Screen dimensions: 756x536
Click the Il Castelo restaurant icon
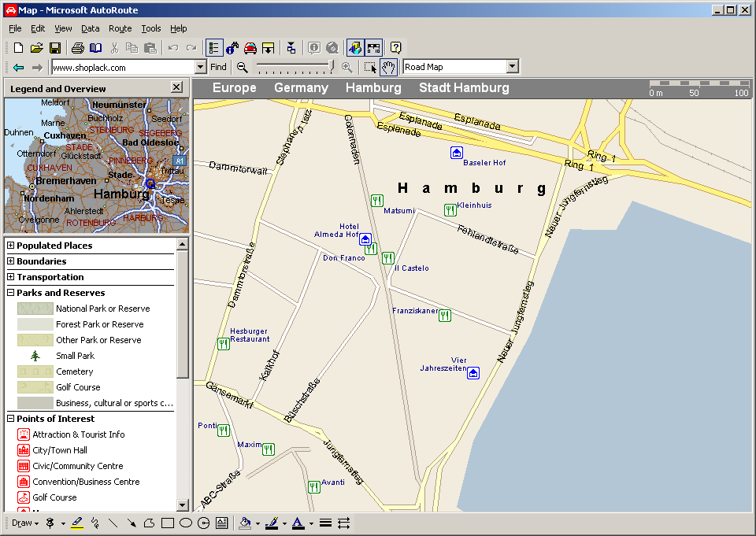(388, 258)
